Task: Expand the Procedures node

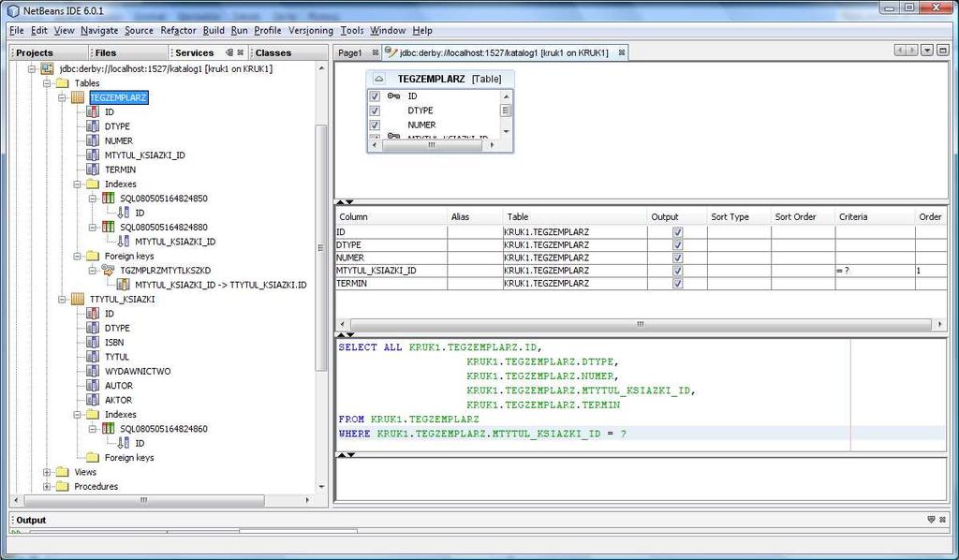Action: (x=47, y=487)
